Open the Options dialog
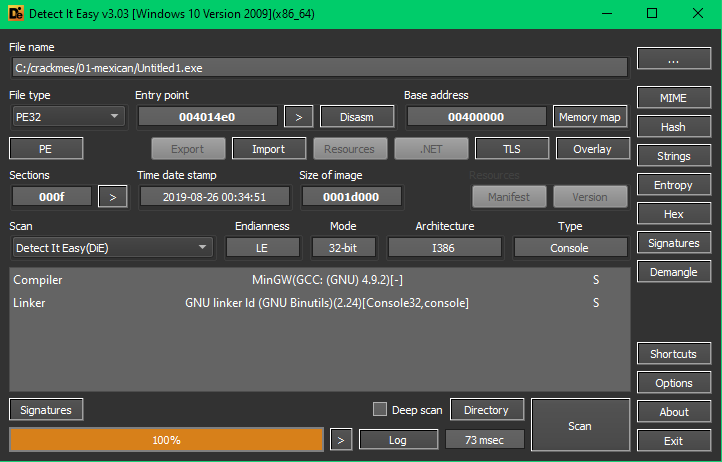This screenshot has height=462, width=722. [674, 383]
